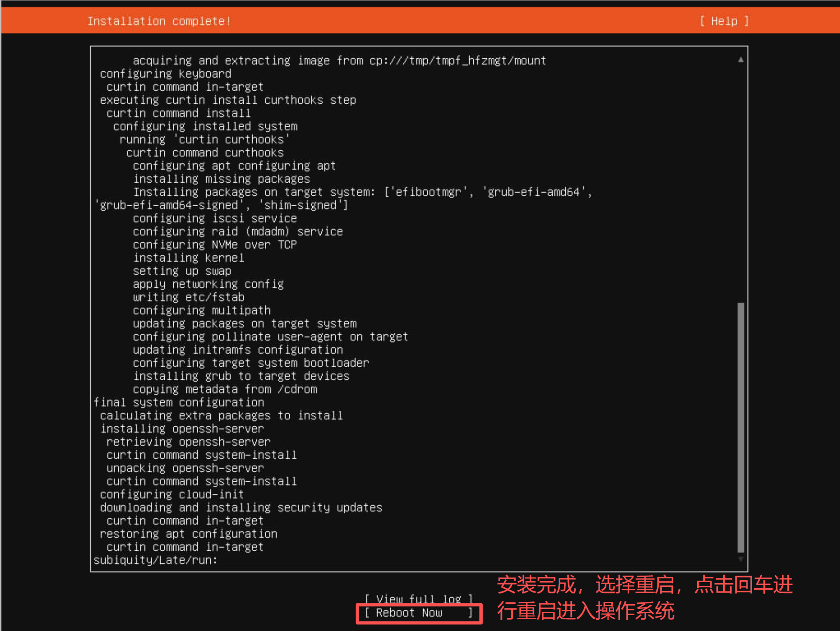Open the View full log option
This screenshot has width=840, height=631.
click(x=418, y=599)
